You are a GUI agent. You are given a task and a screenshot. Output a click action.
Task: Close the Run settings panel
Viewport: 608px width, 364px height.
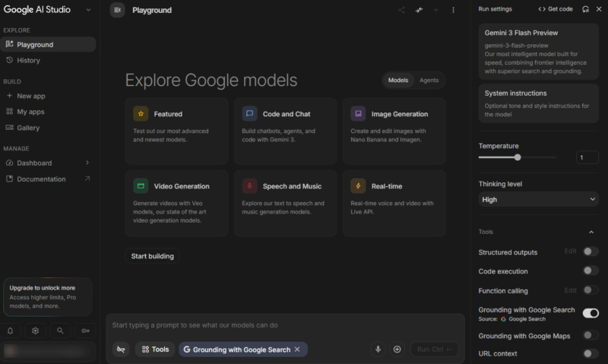pos(599,9)
